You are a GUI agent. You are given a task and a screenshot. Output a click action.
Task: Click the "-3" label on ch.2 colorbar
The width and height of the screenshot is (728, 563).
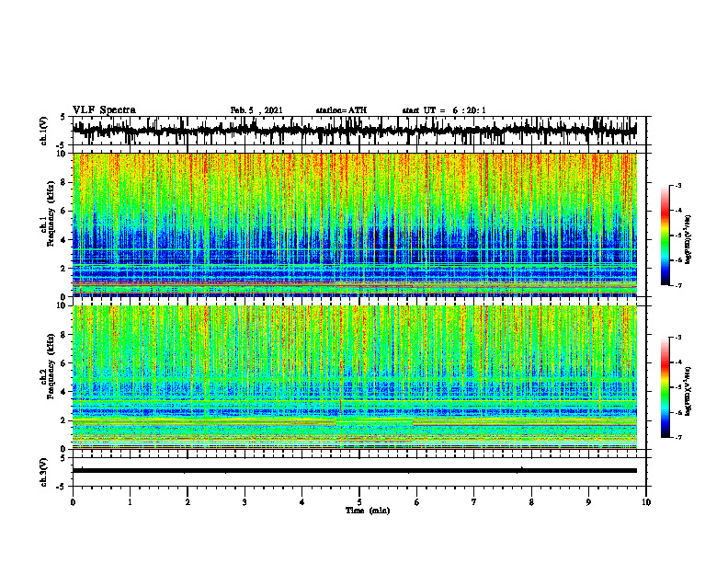(x=678, y=338)
